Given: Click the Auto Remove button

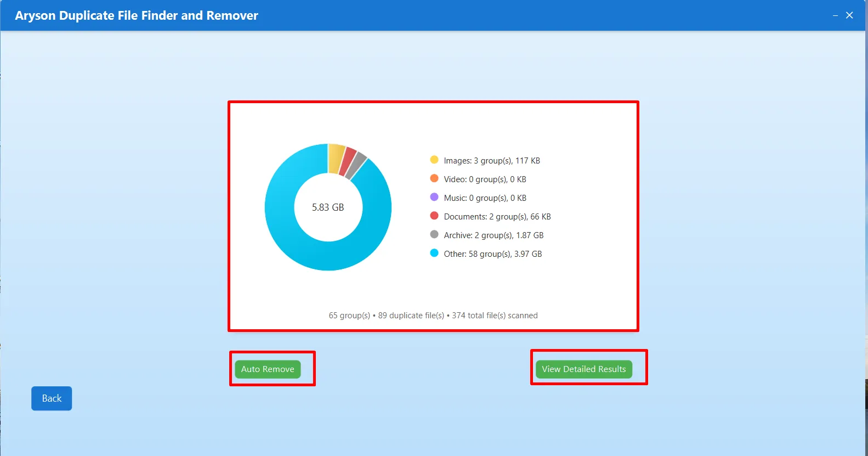Looking at the screenshot, I should coord(268,369).
